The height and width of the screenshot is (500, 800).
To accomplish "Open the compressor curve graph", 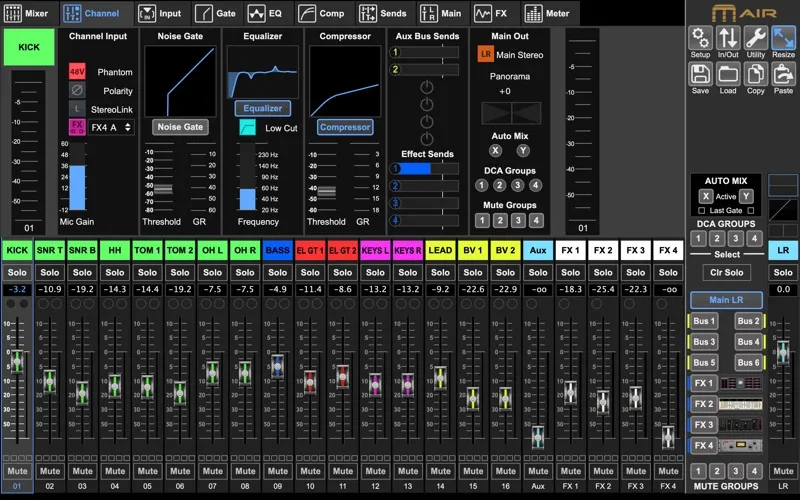I will click(x=345, y=82).
